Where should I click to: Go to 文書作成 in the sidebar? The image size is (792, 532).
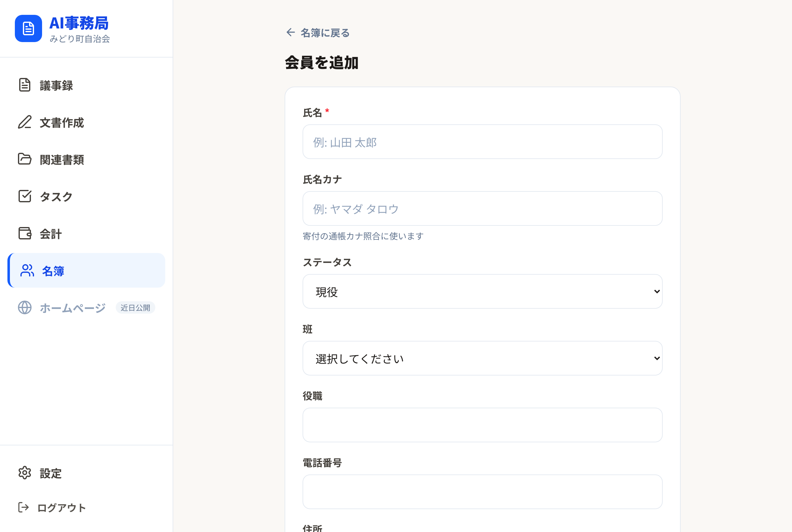point(86,122)
